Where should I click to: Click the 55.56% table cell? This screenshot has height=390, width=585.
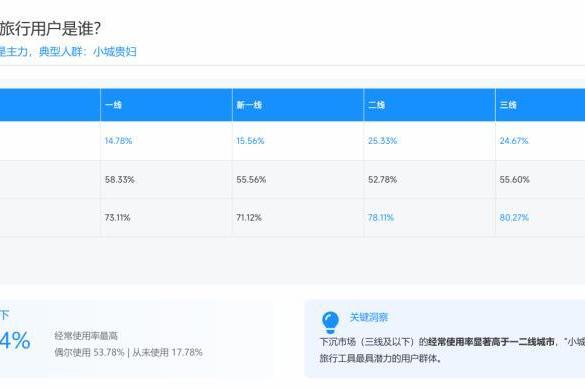[298, 180]
